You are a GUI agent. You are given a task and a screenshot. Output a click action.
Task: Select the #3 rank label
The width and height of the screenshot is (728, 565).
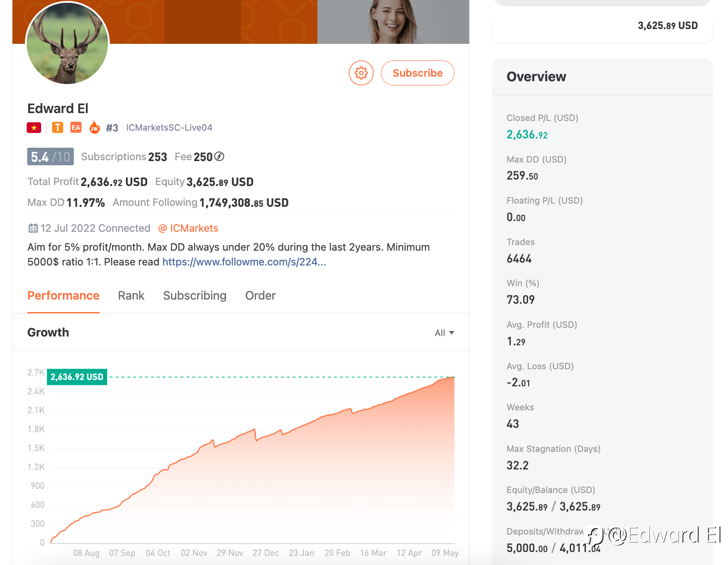(x=112, y=128)
